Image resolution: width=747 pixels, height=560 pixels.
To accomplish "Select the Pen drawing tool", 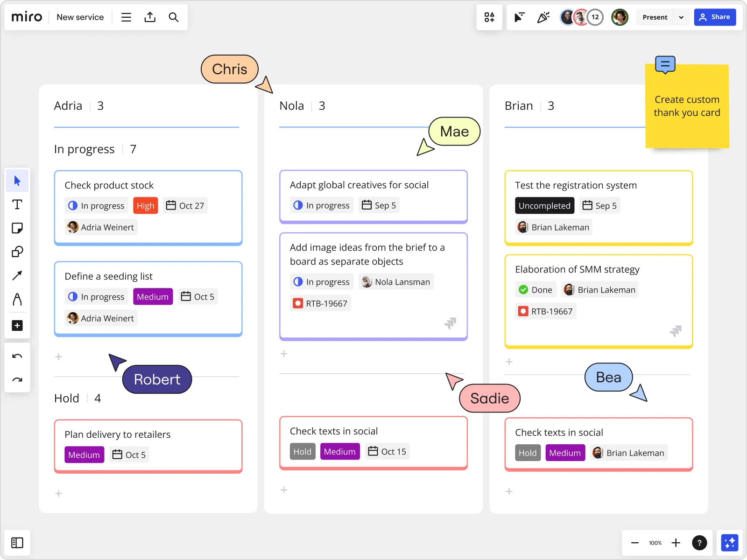I will coord(17,300).
